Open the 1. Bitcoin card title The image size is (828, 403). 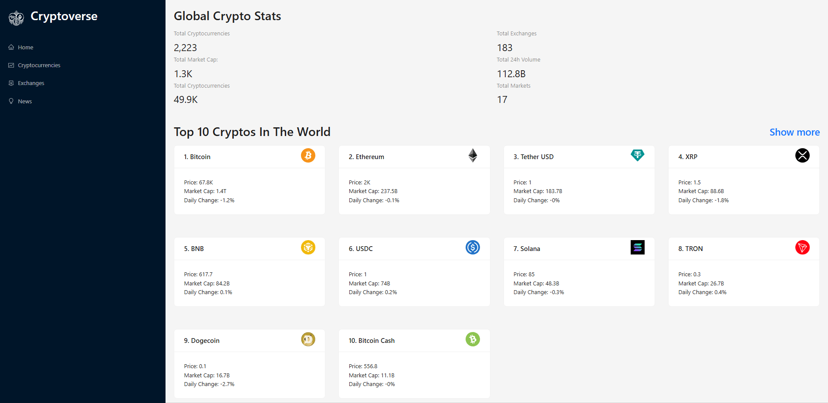[197, 157]
